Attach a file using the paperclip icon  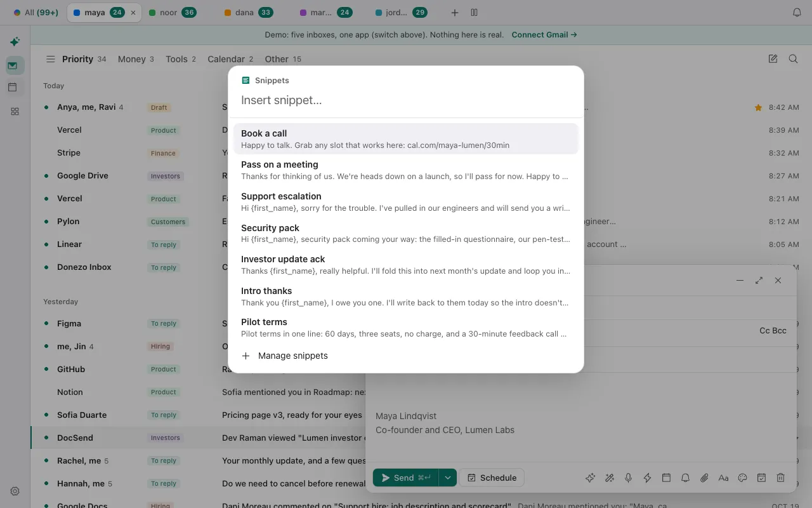704,478
